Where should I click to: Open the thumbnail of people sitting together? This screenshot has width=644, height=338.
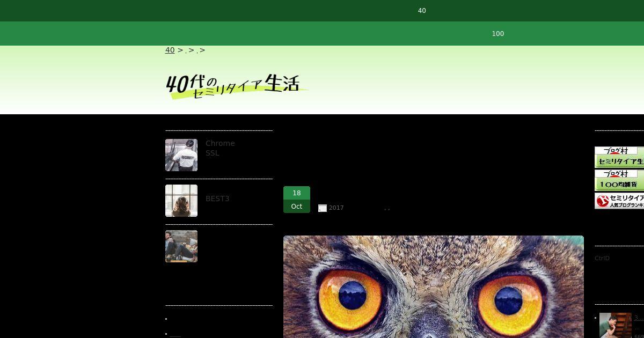coord(181,246)
